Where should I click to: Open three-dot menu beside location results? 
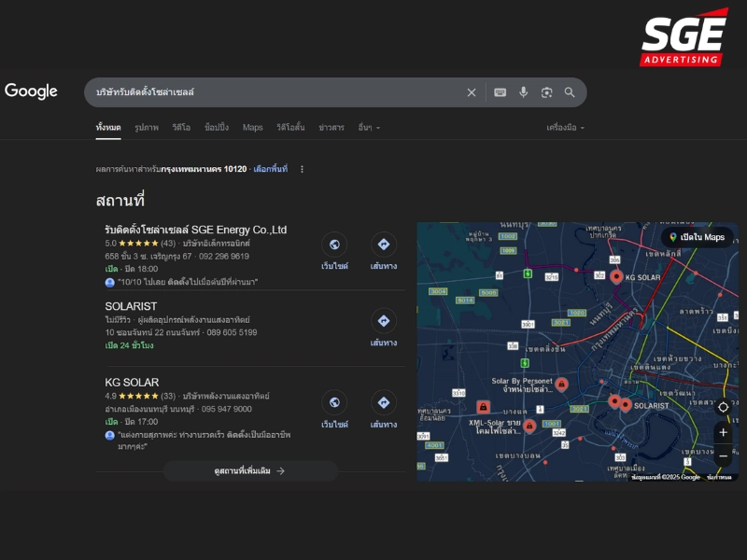[302, 169]
